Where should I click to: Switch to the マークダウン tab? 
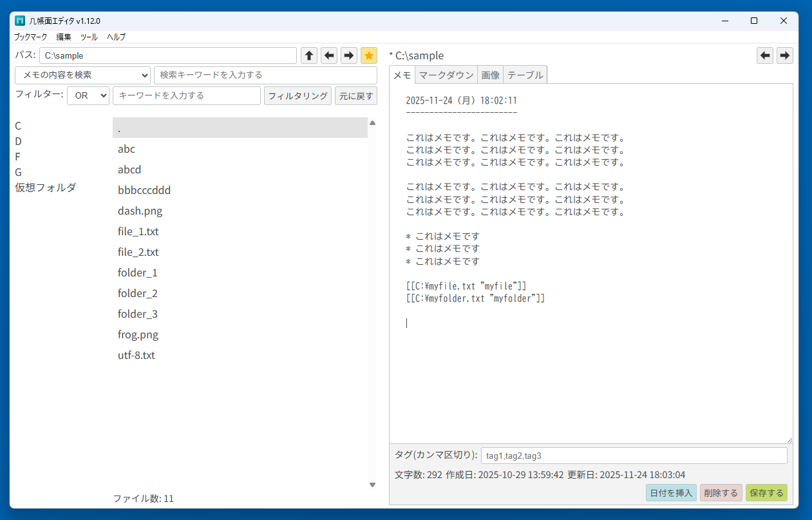coord(446,75)
